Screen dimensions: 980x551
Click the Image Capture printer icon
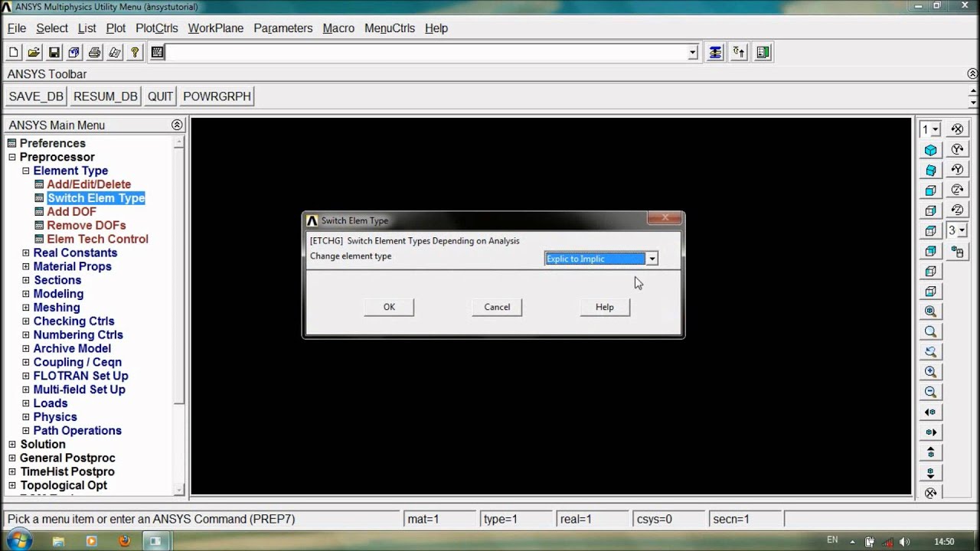pyautogui.click(x=94, y=52)
